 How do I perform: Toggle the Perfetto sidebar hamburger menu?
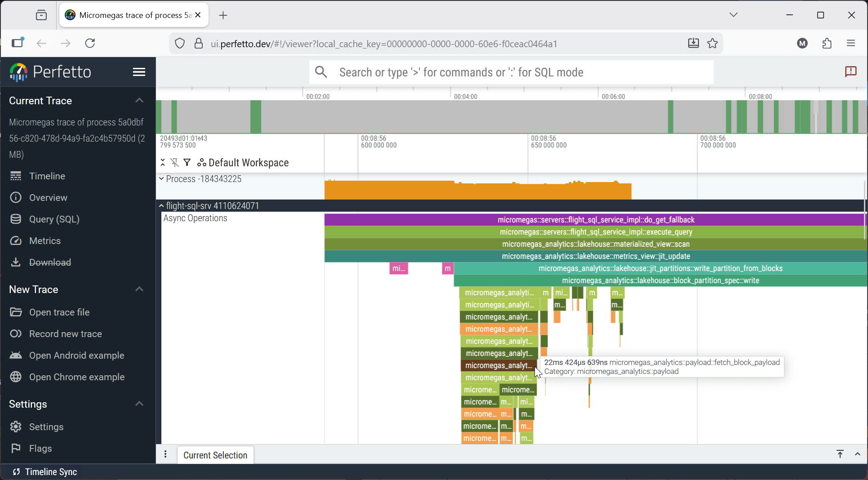[x=139, y=72]
